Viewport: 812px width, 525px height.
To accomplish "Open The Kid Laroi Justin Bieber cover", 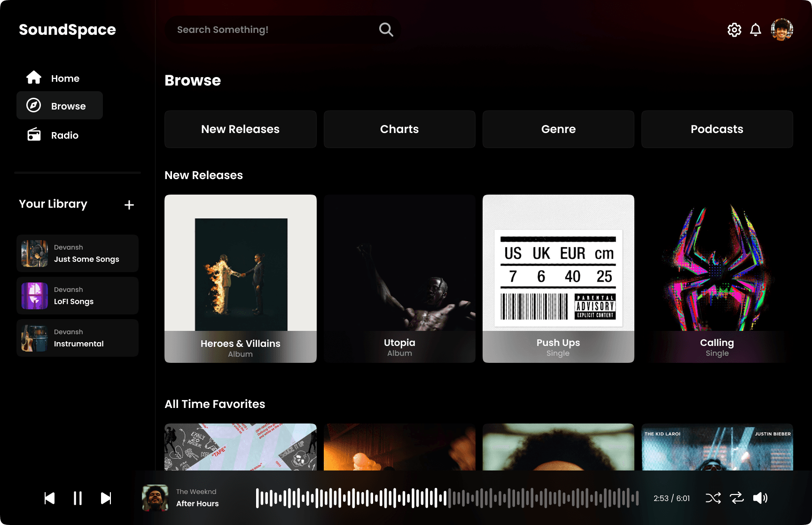I will point(717,447).
